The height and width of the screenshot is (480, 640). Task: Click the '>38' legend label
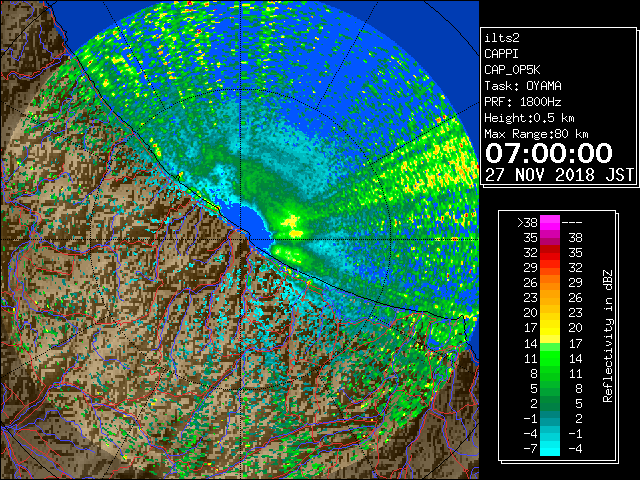coord(527,222)
